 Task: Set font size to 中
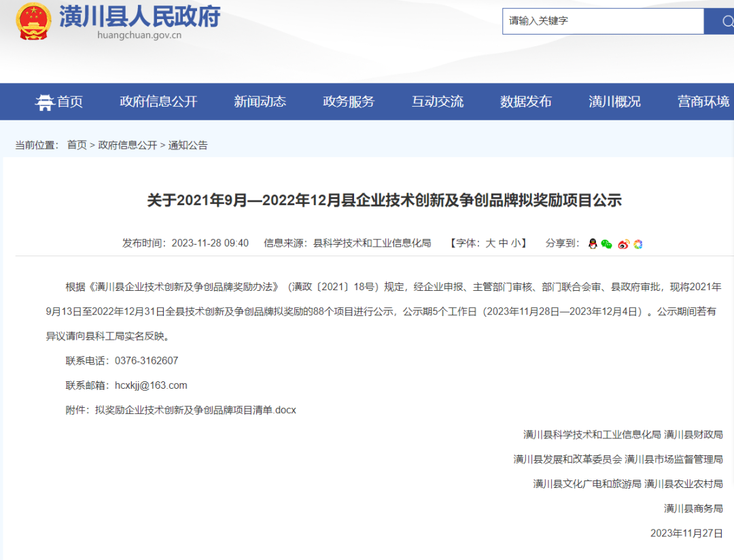pos(503,243)
